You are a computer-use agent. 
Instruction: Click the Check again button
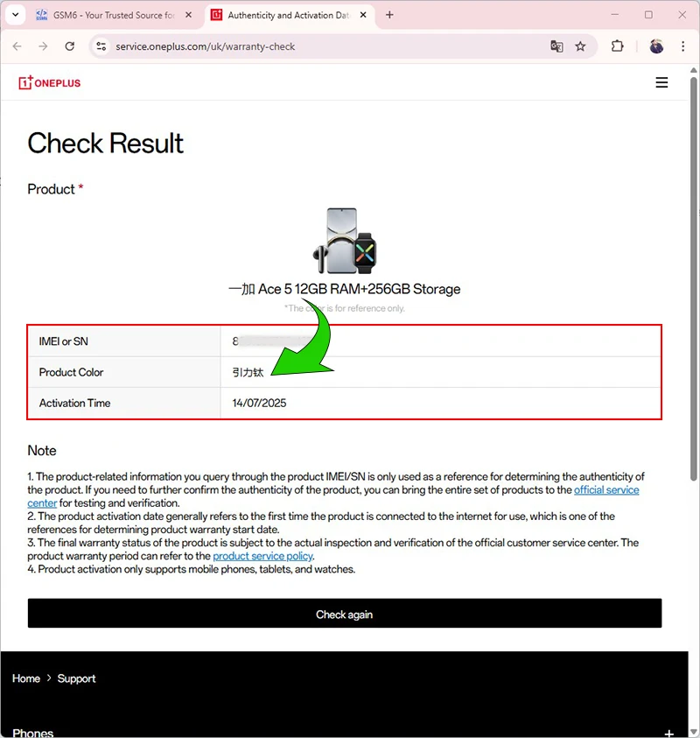[x=345, y=614]
